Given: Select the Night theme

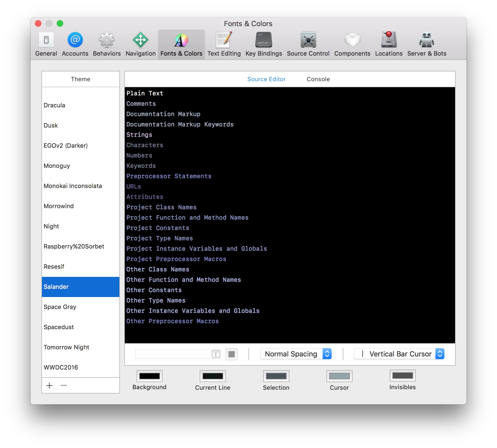Looking at the screenshot, I should coord(81,226).
